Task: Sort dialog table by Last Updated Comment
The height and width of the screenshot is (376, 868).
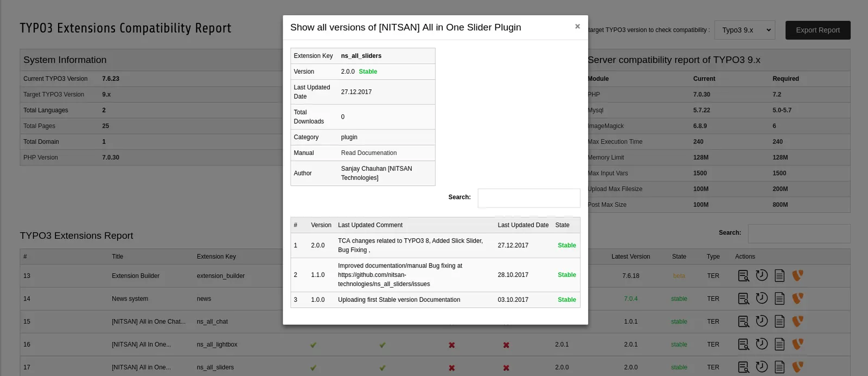Action: point(370,225)
